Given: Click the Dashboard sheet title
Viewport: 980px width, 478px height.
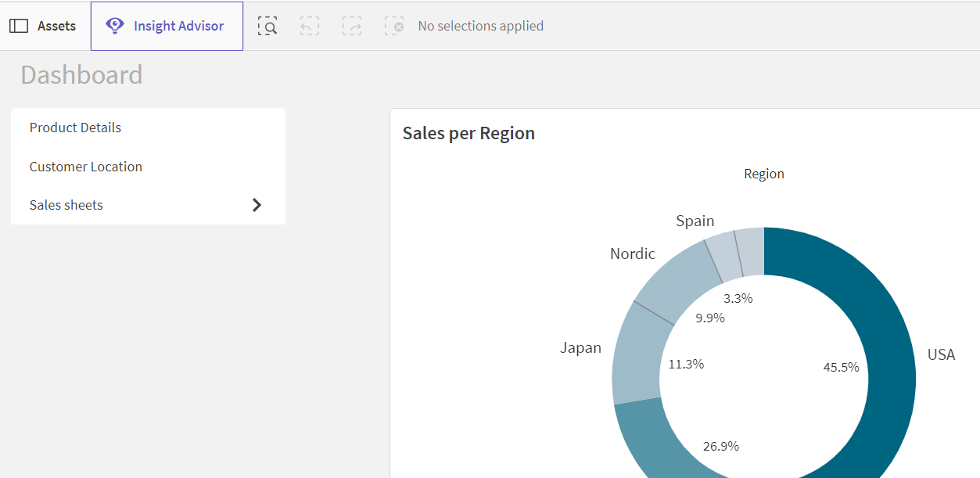Looking at the screenshot, I should 81,75.
